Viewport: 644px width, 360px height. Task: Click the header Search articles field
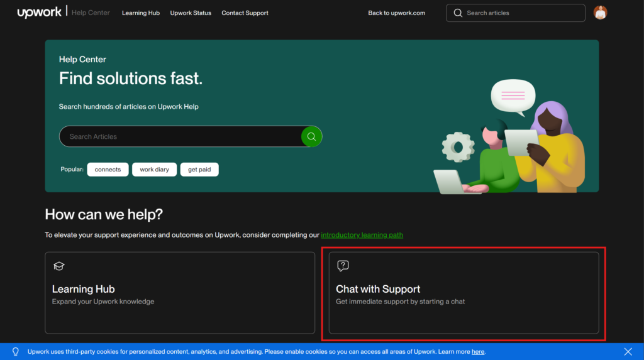pyautogui.click(x=516, y=13)
